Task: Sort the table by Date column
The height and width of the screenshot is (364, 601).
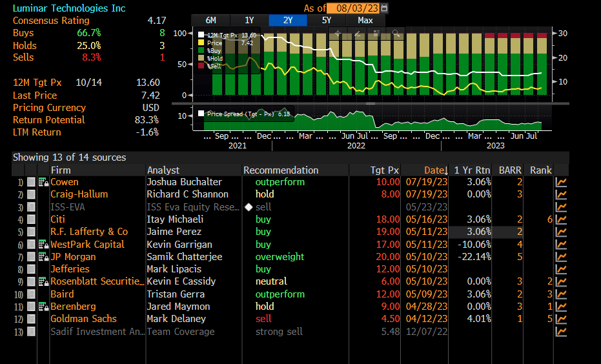Action: [x=436, y=170]
